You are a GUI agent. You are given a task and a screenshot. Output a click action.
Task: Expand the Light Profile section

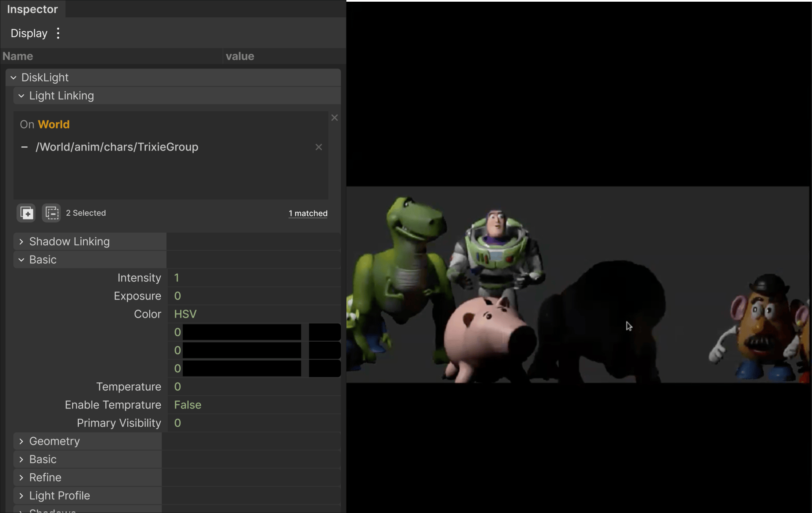click(21, 496)
